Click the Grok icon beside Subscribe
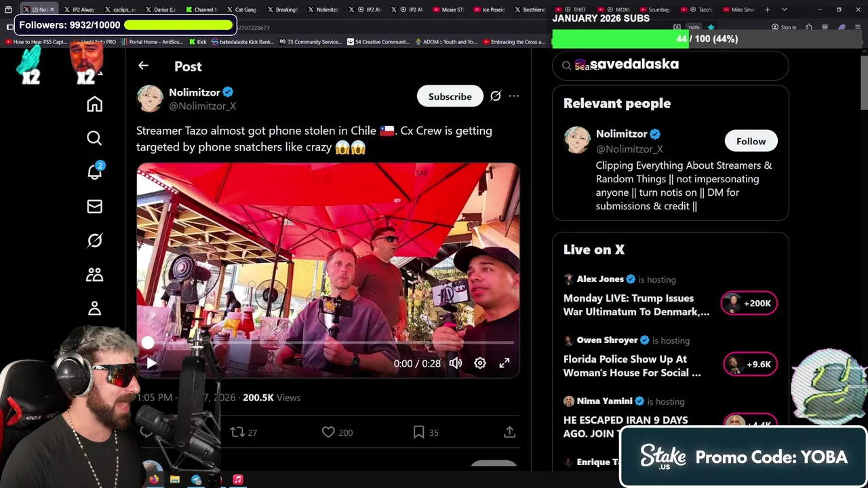868x488 pixels. 496,96
